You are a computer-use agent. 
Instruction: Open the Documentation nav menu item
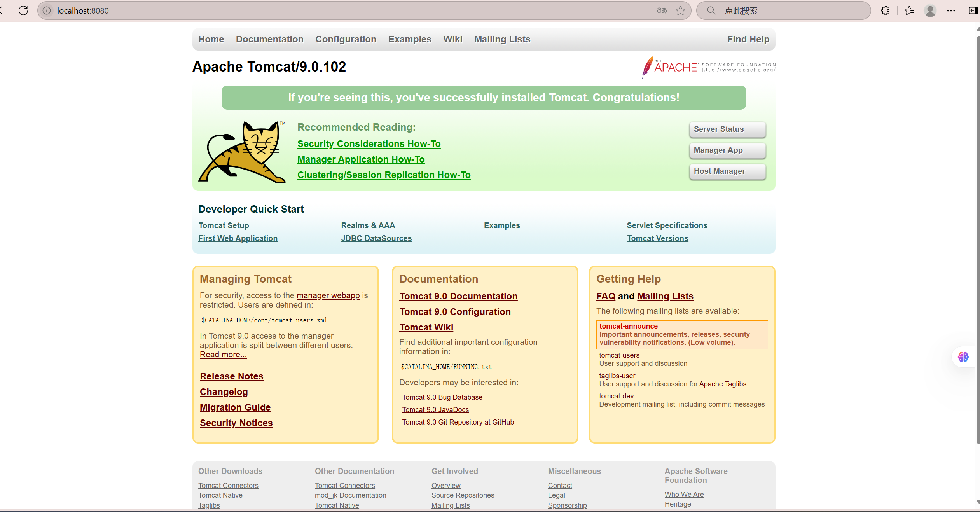269,39
